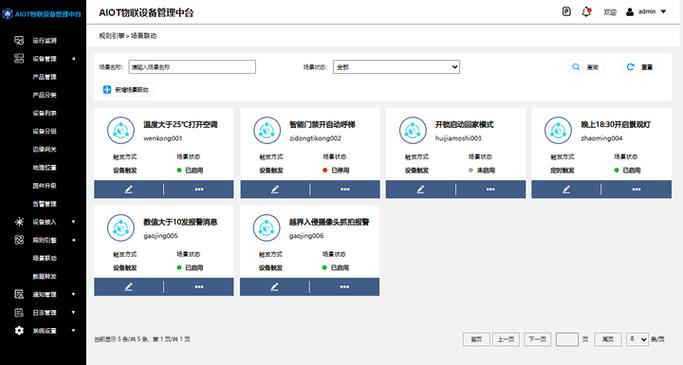Open the admin account dropdown arrow

click(x=663, y=12)
